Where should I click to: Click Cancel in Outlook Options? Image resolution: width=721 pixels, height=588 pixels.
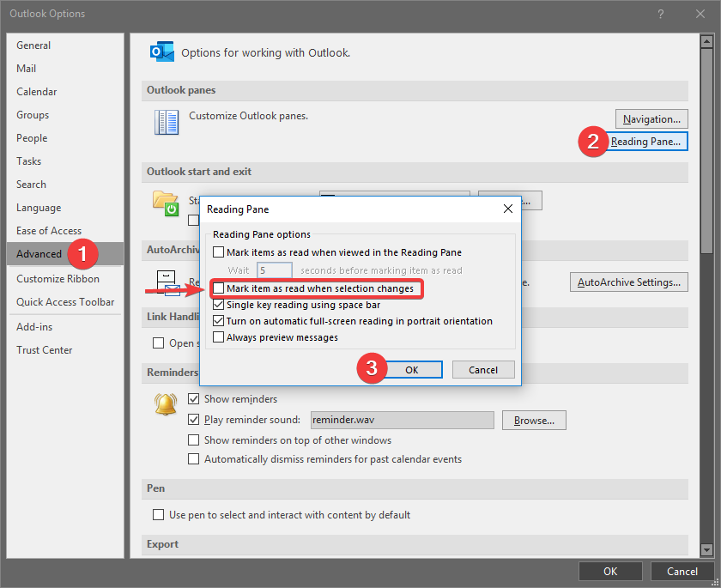coord(682,571)
